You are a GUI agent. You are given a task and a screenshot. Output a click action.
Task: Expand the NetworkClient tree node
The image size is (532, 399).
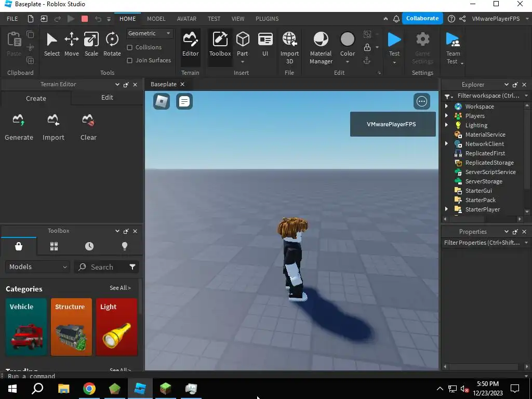[x=446, y=143]
